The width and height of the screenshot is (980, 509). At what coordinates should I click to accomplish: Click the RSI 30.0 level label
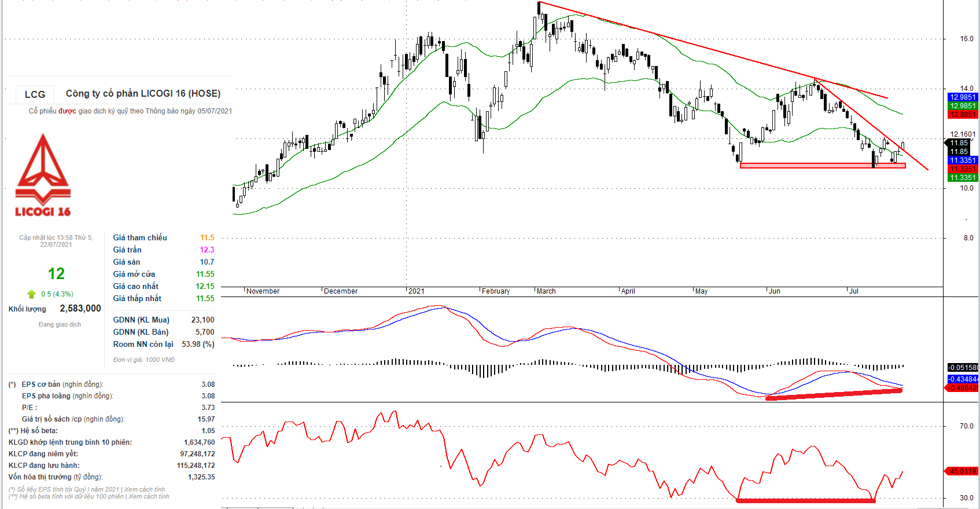(x=967, y=498)
